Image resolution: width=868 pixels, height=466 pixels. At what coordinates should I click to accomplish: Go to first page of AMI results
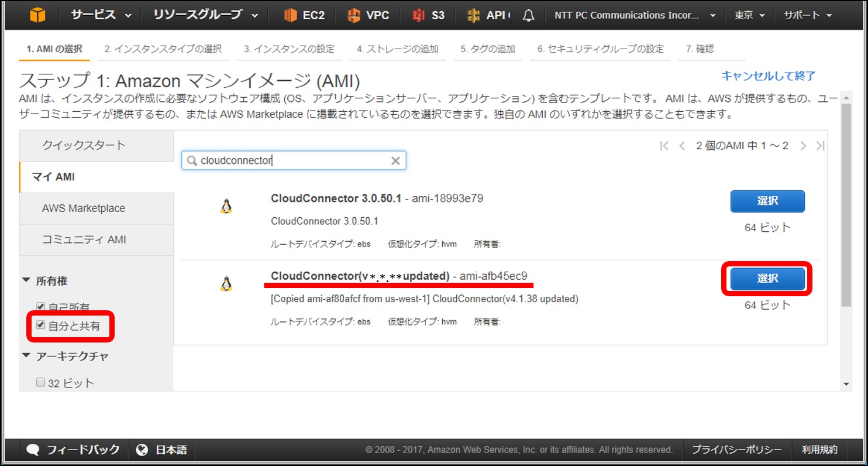664,146
